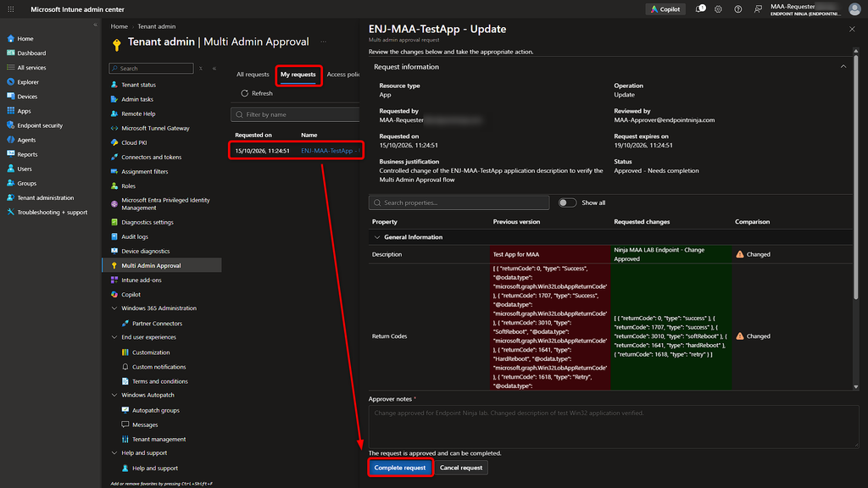The height and width of the screenshot is (488, 868).
Task: Collapse the left navigation menu
Action: point(95,25)
